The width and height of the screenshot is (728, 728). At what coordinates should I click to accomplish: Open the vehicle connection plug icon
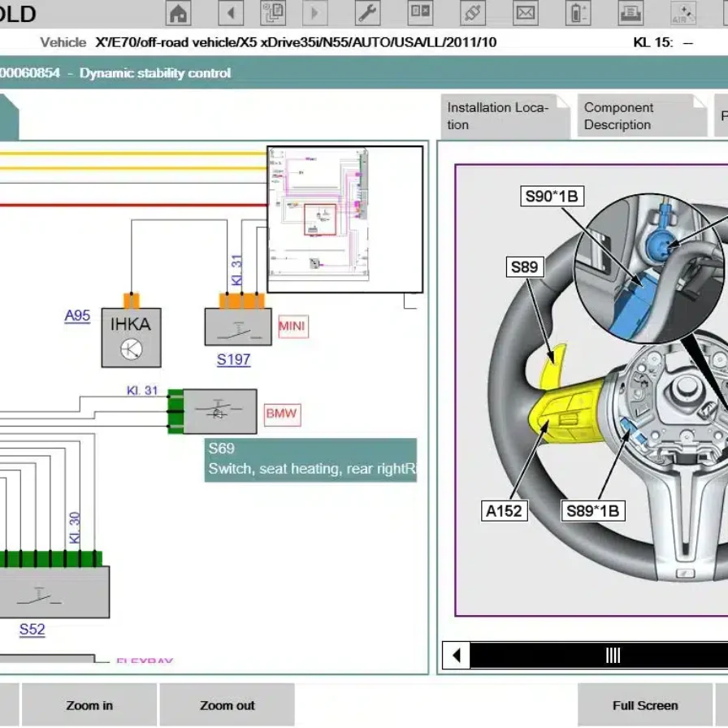pos(473,13)
